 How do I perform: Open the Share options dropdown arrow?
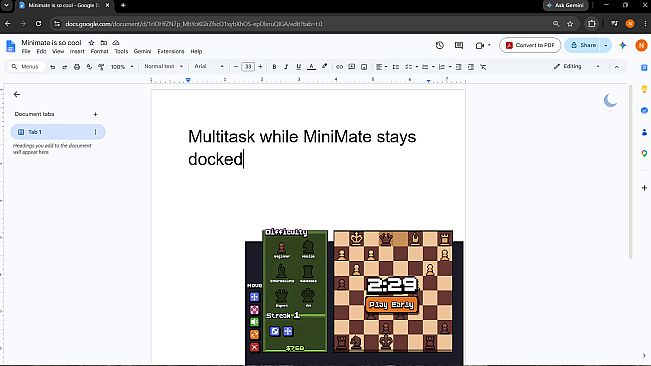coord(606,45)
